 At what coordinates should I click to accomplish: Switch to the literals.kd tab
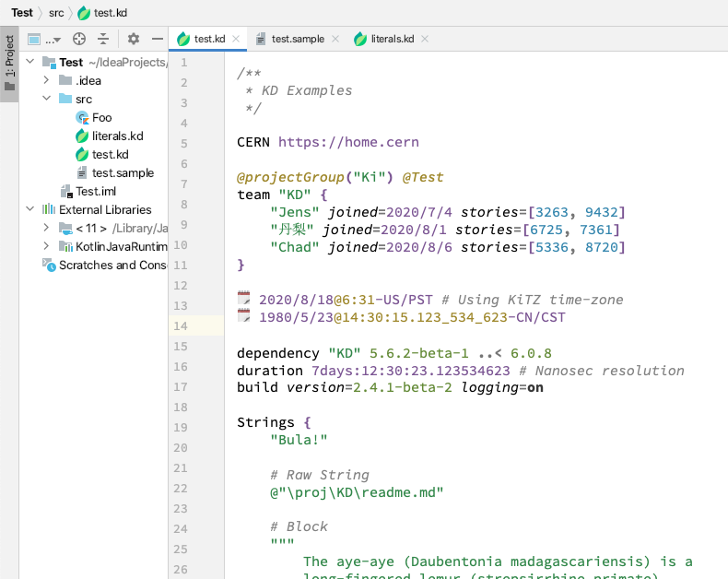(392, 39)
